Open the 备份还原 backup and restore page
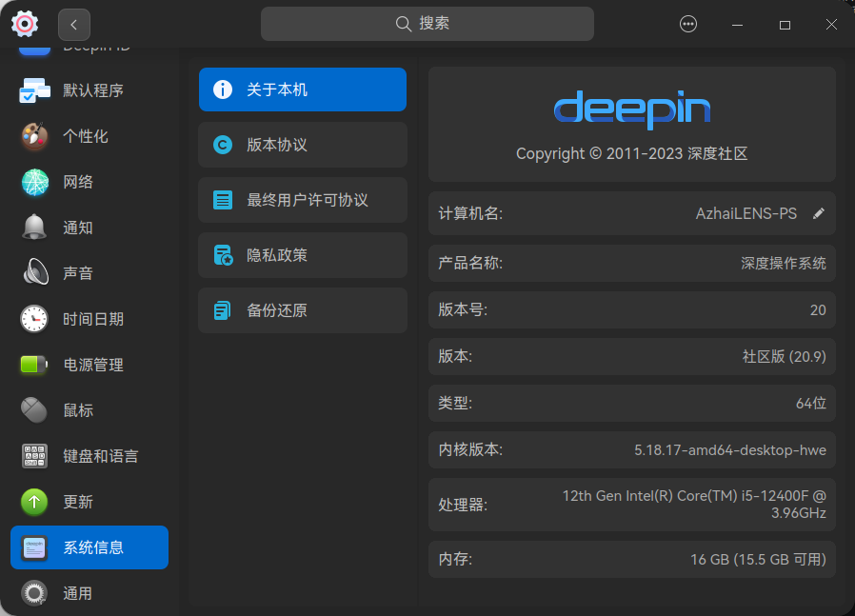This screenshot has height=616, width=855. click(302, 310)
